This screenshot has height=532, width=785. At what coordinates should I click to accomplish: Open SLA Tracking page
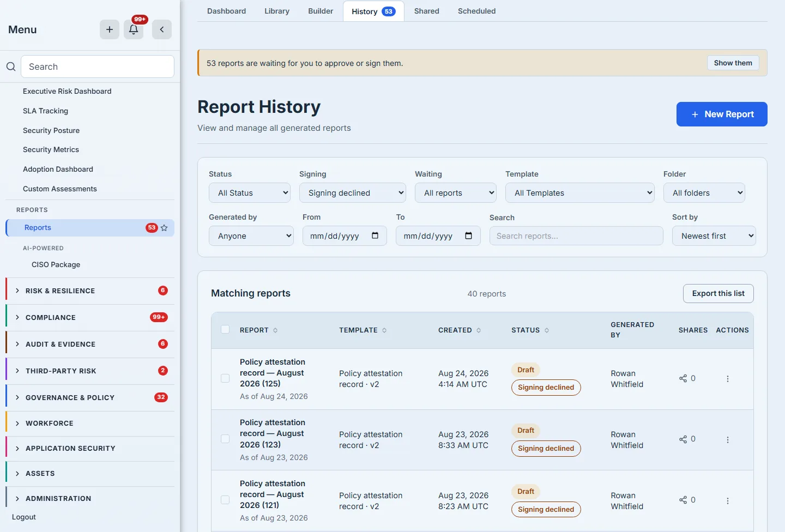[45, 111]
